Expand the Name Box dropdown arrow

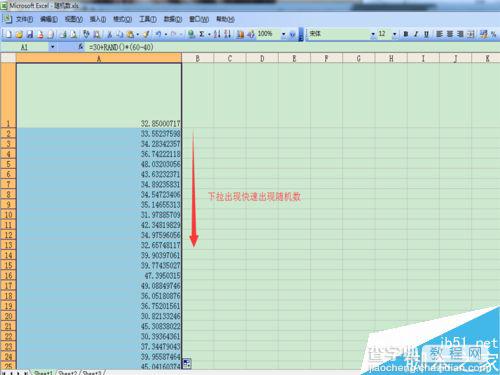(52, 47)
